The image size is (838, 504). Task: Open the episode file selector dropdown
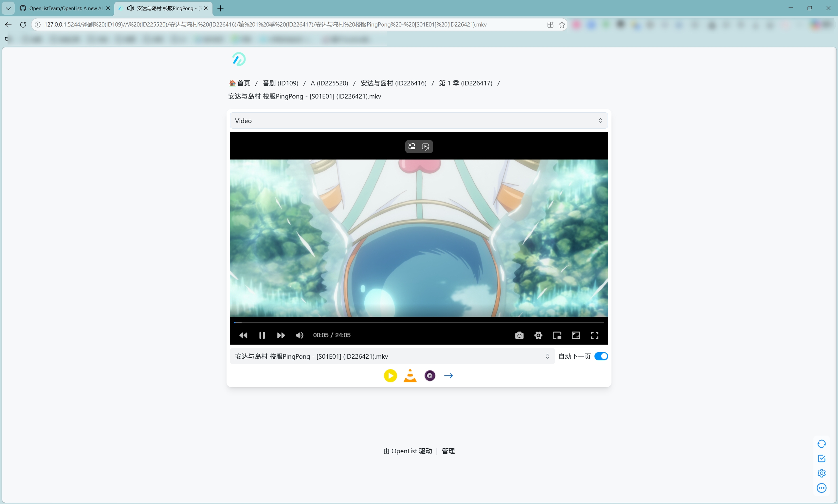(392, 356)
